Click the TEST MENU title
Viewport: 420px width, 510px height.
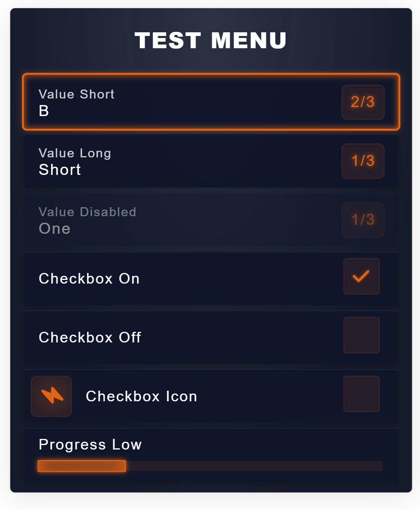coord(210,40)
